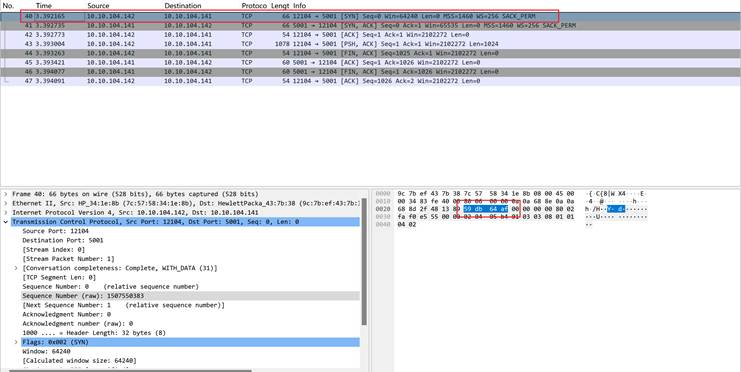Image resolution: width=741 pixels, height=372 pixels.
Task: Select the Acknowledgment Number: 0 field
Action: tap(67, 314)
